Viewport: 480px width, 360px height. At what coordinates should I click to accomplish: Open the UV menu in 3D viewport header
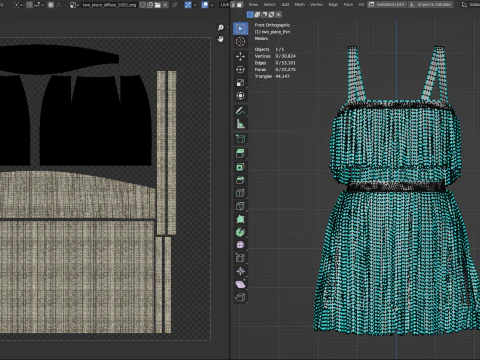click(x=361, y=5)
